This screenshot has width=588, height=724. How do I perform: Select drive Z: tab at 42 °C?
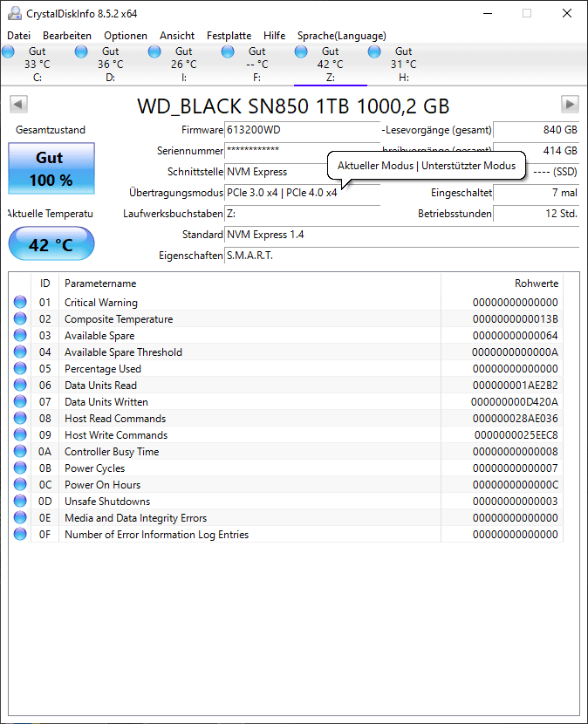tap(331, 65)
